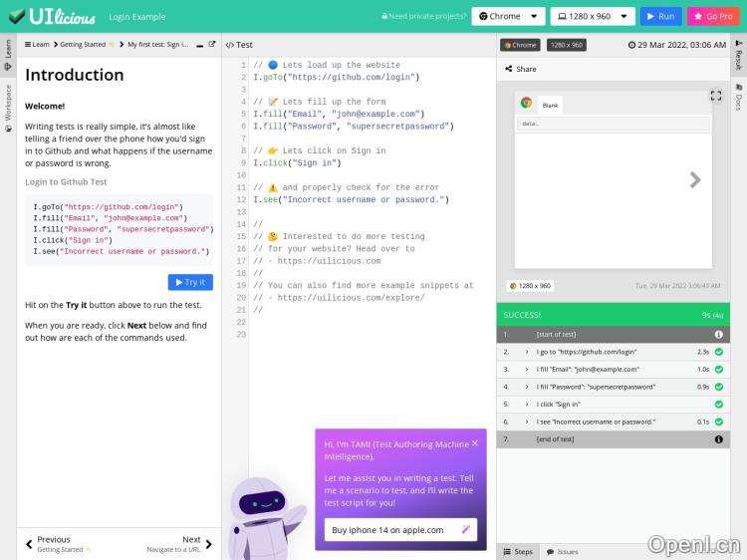This screenshot has width=747, height=560.
Task: Click the fullscreen icon on browser preview
Action: pyautogui.click(x=715, y=96)
